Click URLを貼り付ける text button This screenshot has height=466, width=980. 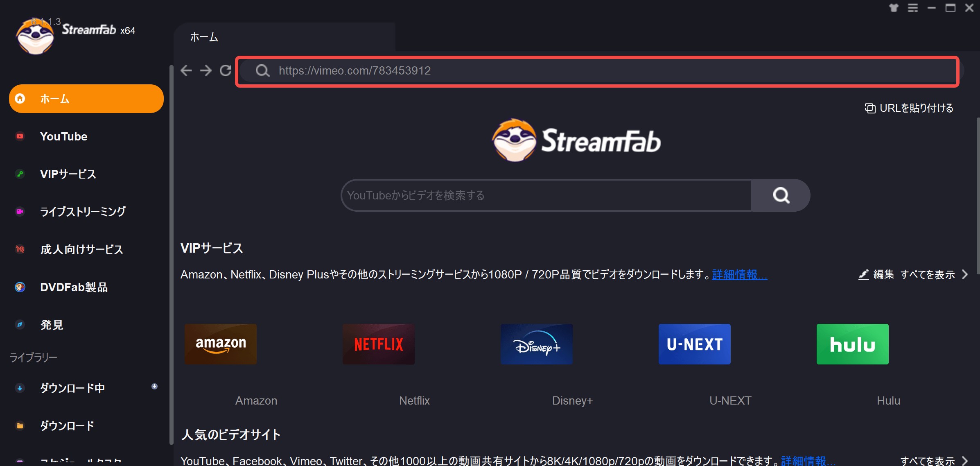click(x=917, y=108)
